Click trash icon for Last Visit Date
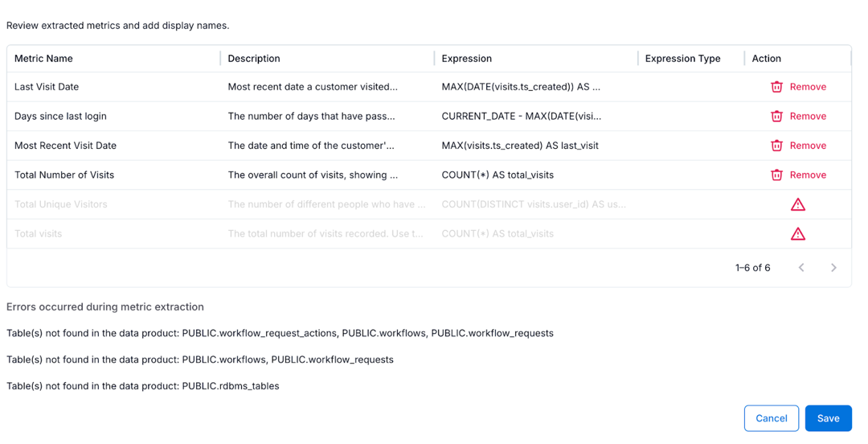This screenshot has width=868, height=444. pyautogui.click(x=776, y=87)
